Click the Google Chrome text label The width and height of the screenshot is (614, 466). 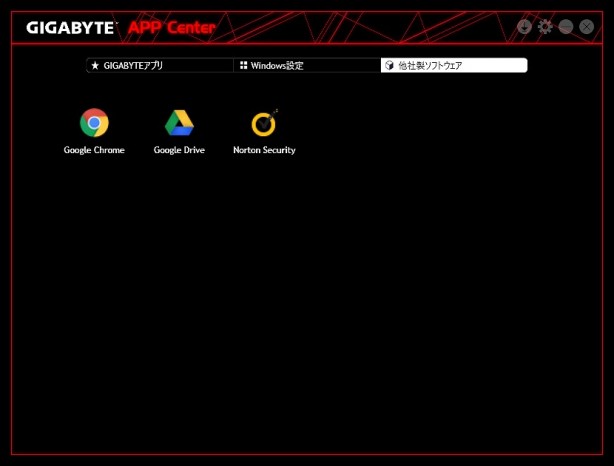(x=94, y=150)
